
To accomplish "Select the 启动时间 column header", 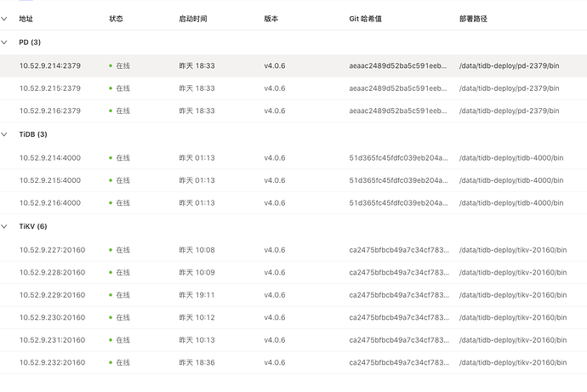I will coord(193,19).
